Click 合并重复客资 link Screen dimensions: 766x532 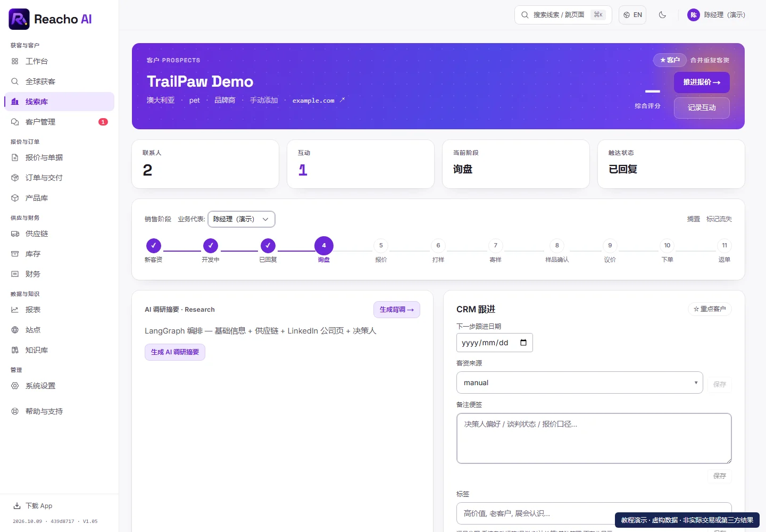pyautogui.click(x=710, y=60)
